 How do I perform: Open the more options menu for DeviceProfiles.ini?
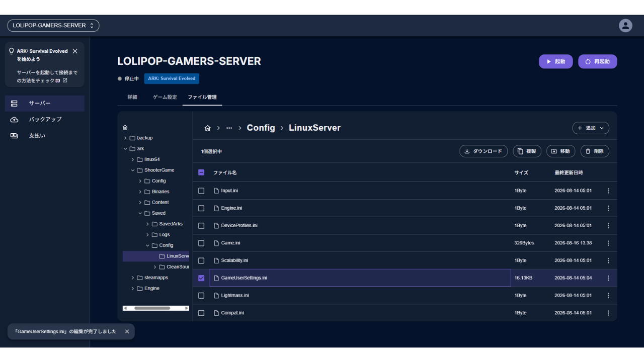pyautogui.click(x=608, y=226)
